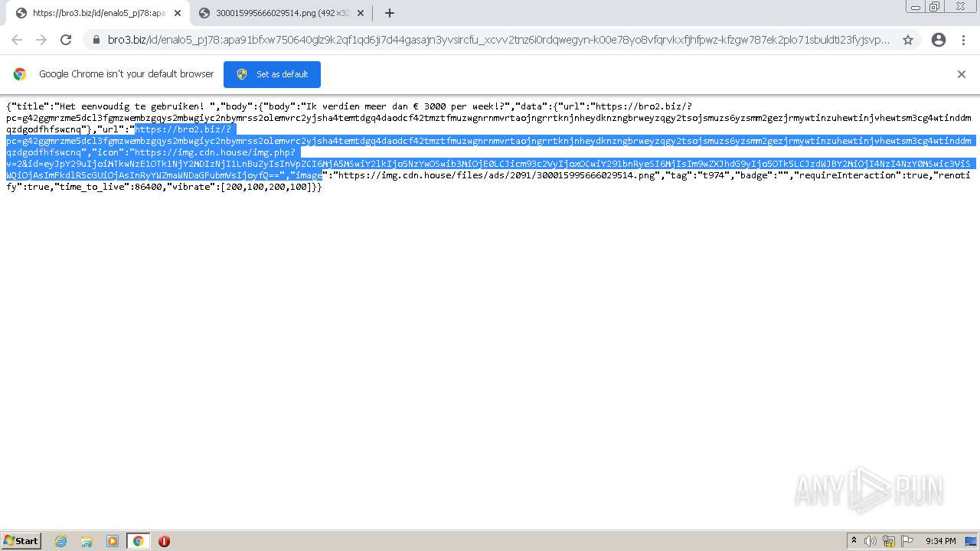This screenshot has width=980, height=551.
Task: Open Windows Explorer from taskbar
Action: pyautogui.click(x=87, y=541)
